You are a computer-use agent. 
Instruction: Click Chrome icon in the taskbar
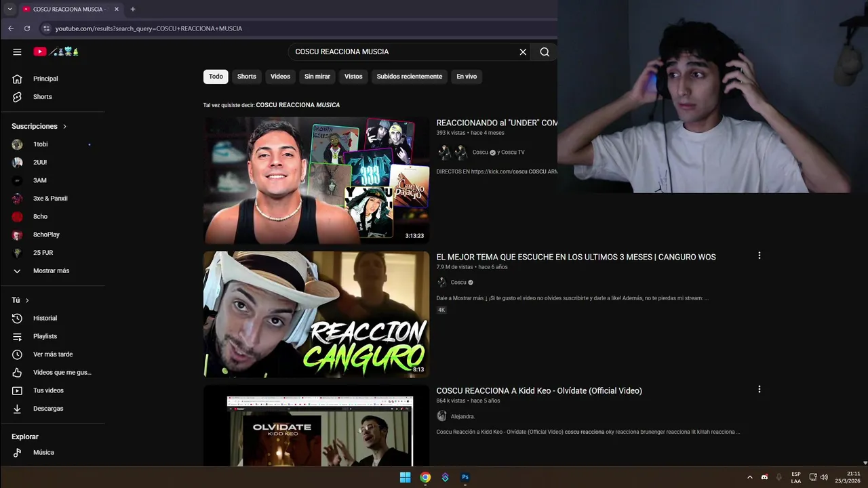[x=425, y=477]
